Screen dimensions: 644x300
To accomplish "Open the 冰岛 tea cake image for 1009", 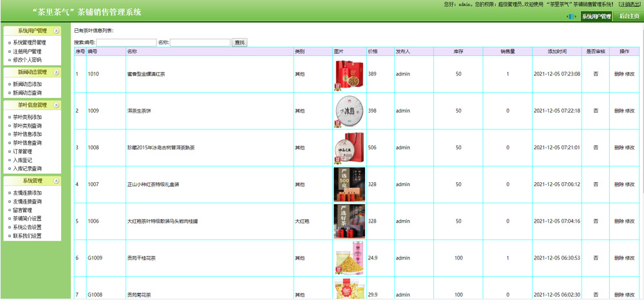I will tap(349, 111).
